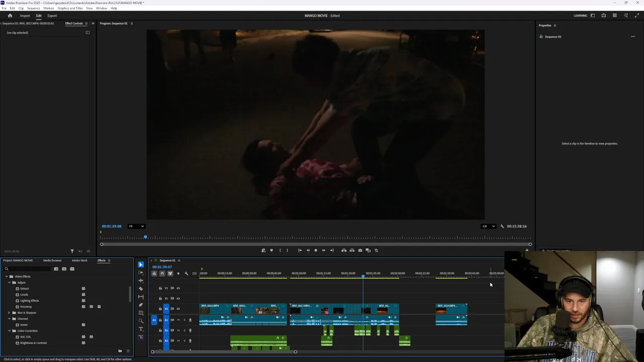Show hidden panels via double chevron
This screenshot has width=644, height=362.
tap(93, 23)
